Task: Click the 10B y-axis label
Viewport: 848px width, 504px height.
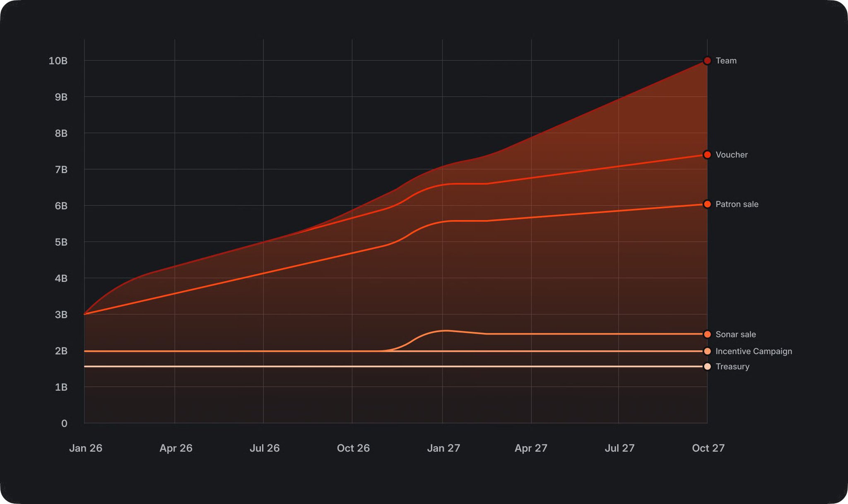Action: pyautogui.click(x=58, y=61)
